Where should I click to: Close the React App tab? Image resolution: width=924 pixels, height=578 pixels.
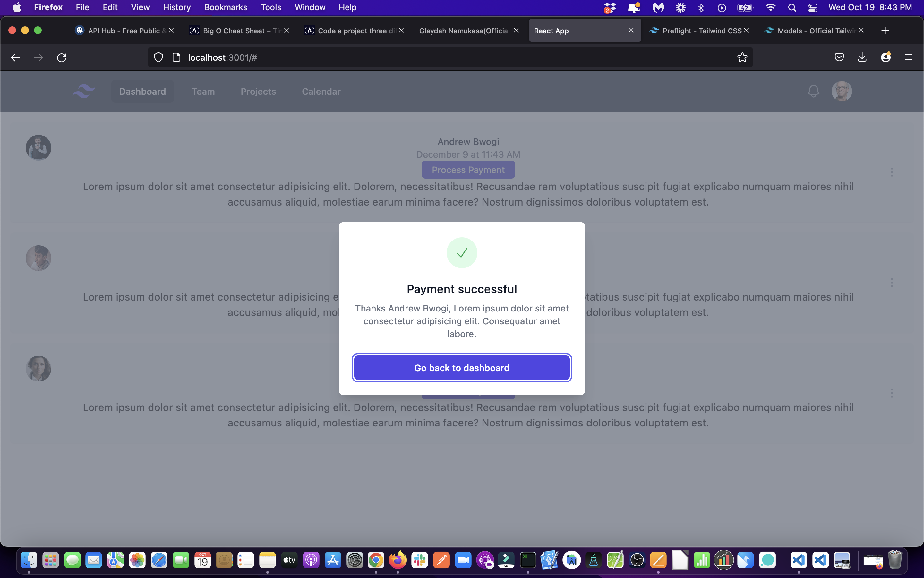[x=631, y=30]
